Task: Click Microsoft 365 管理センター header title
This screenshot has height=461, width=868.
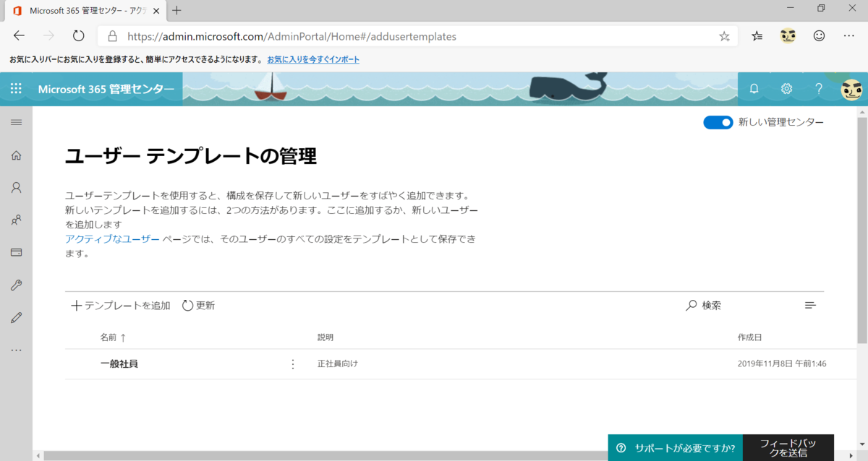Action: [x=106, y=90]
